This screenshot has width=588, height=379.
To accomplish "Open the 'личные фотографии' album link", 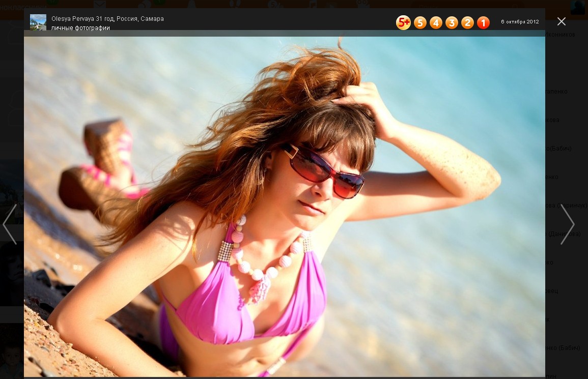I will click(80, 28).
